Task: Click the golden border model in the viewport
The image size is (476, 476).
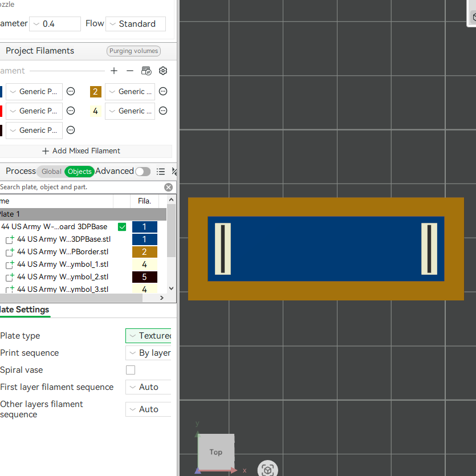Action: [326, 207]
